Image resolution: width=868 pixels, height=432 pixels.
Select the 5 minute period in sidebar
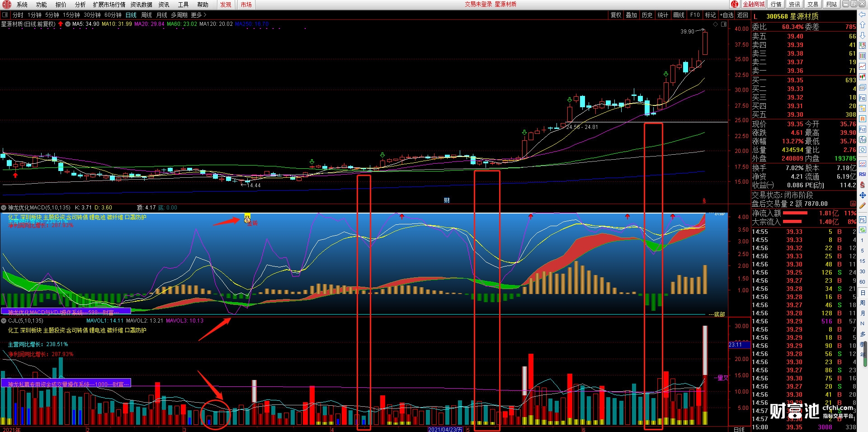click(x=863, y=251)
